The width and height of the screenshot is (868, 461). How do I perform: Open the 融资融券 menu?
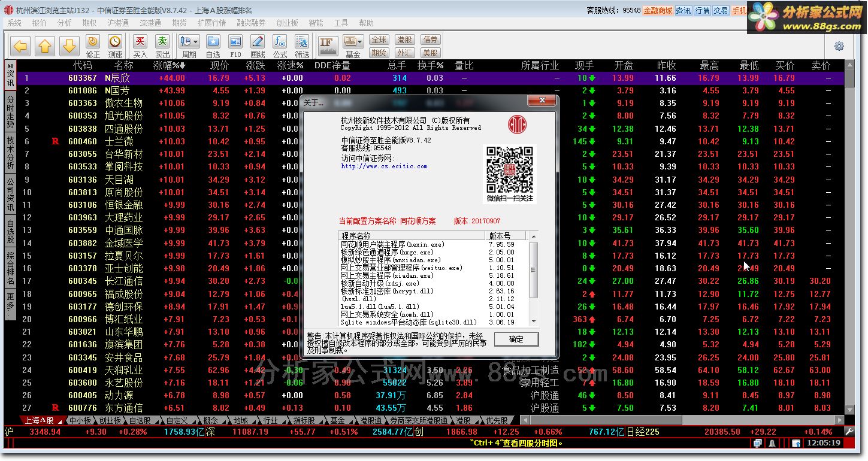pyautogui.click(x=251, y=23)
